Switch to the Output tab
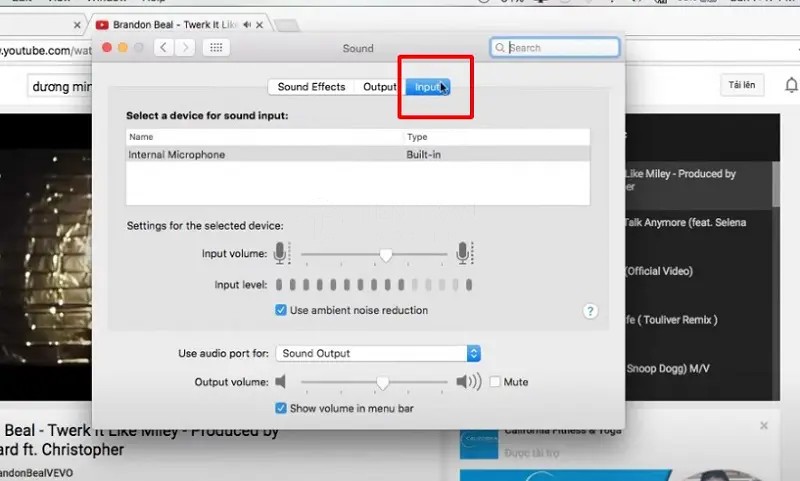This screenshot has width=800, height=481. pyautogui.click(x=380, y=87)
